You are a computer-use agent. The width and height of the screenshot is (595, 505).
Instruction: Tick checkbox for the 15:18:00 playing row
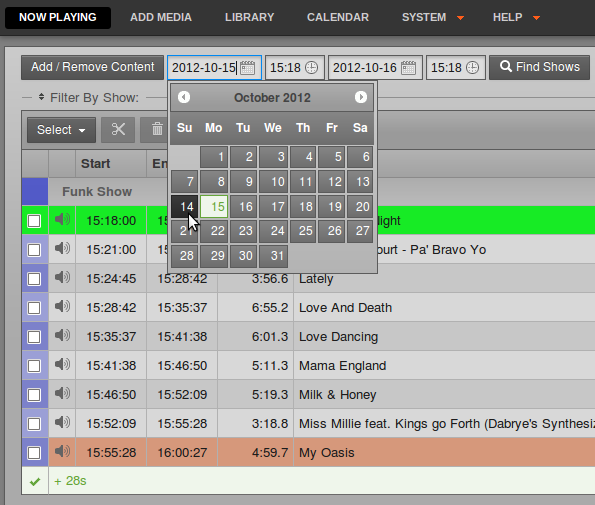34,221
